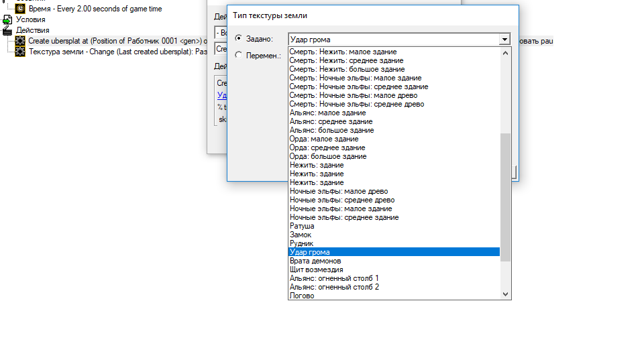The height and width of the screenshot is (362, 644).
Task: Click the Условия conditions icon
Action: point(7,19)
